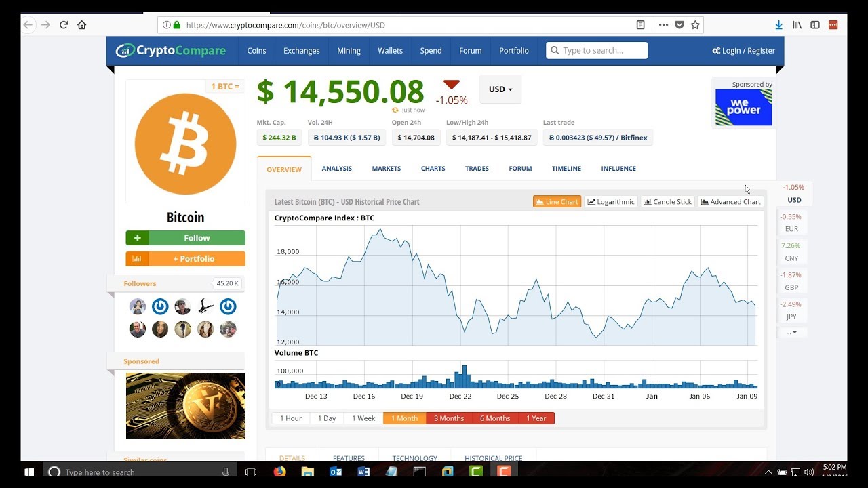Open Task View on taskbar
868x488 pixels.
pyautogui.click(x=251, y=472)
